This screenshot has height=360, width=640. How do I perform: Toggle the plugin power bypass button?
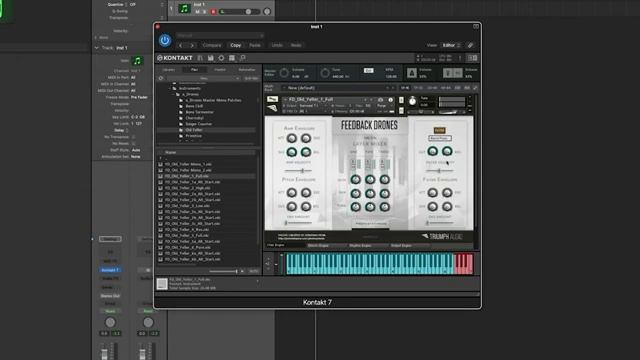(x=165, y=40)
